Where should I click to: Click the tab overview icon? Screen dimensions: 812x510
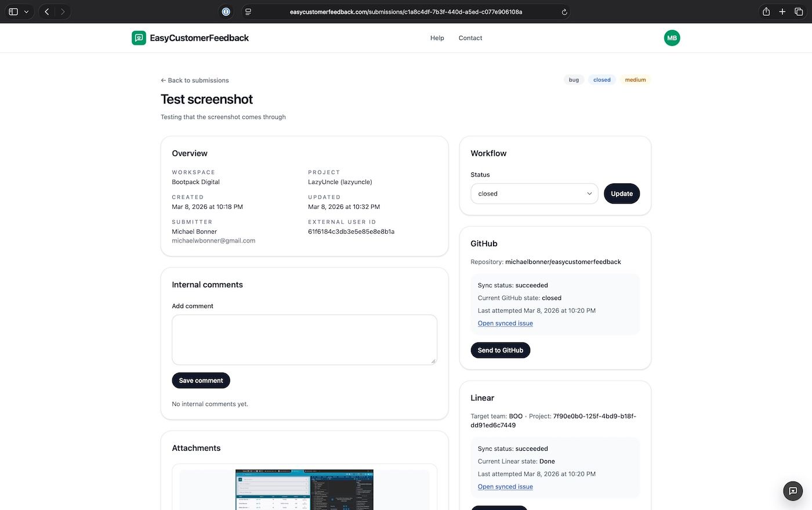click(799, 11)
